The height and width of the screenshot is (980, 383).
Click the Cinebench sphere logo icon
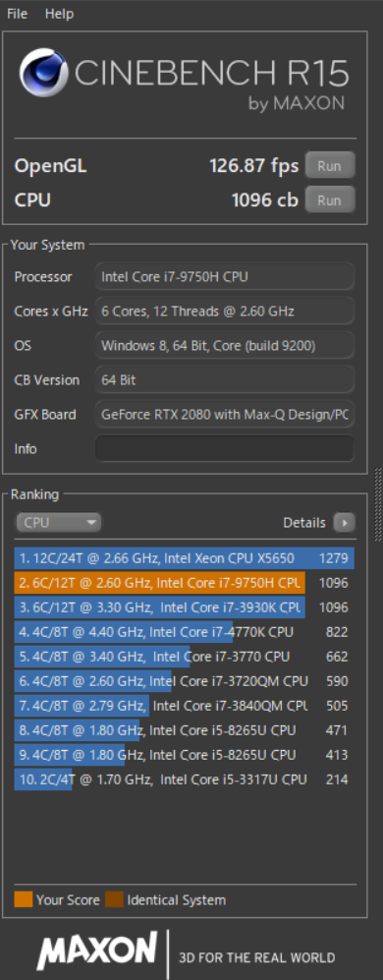tap(43, 73)
